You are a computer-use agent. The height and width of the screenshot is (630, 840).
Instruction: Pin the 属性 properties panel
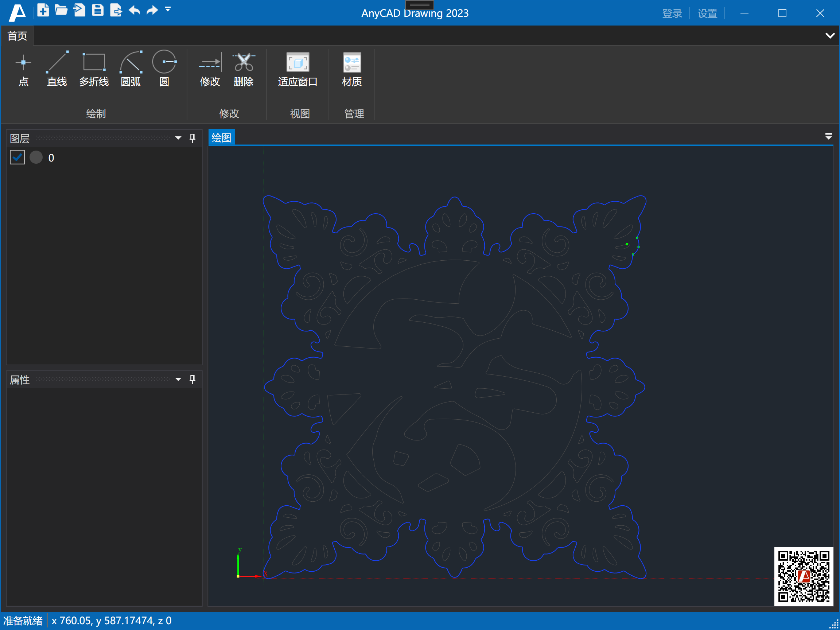point(192,380)
